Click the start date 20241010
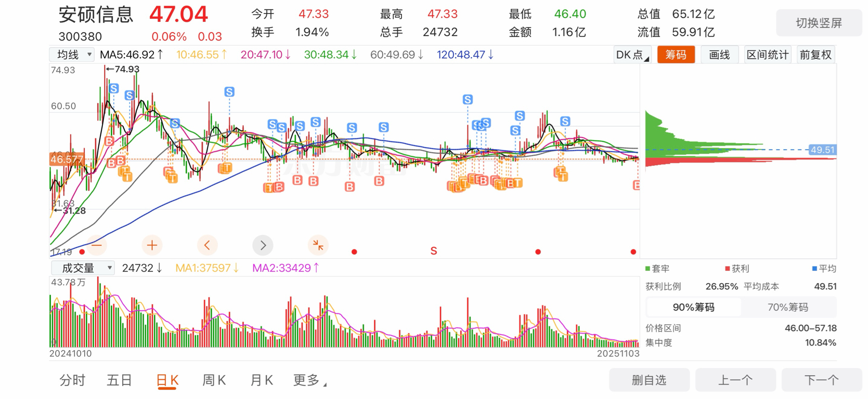Screen dimensions: 868x399 coord(71,353)
